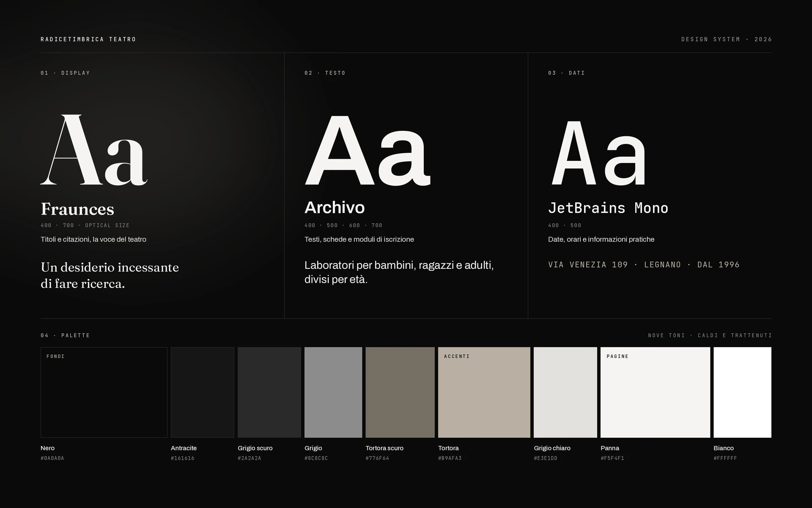Viewport: 812px width, 508px height.
Task: Click the RADICETIMBRICA TEATRO header title
Action: (x=88, y=39)
